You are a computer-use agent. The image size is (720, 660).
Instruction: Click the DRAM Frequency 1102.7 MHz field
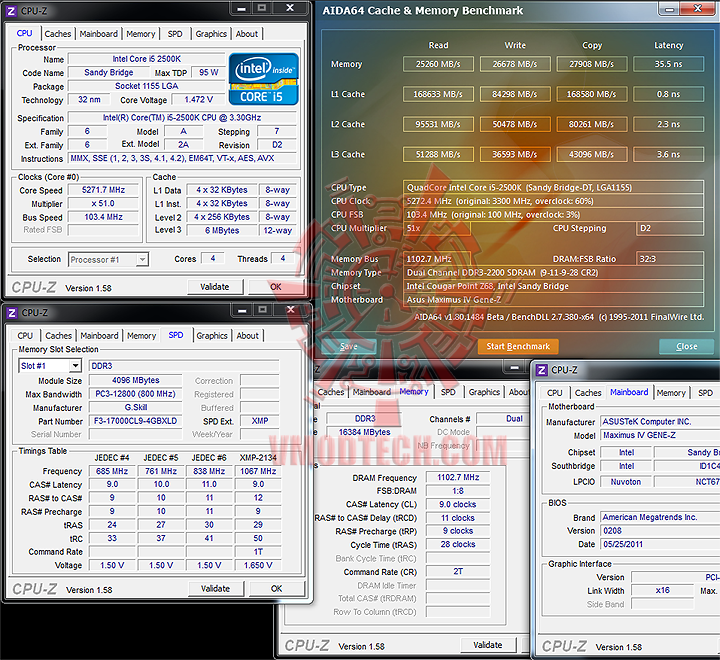point(458,478)
